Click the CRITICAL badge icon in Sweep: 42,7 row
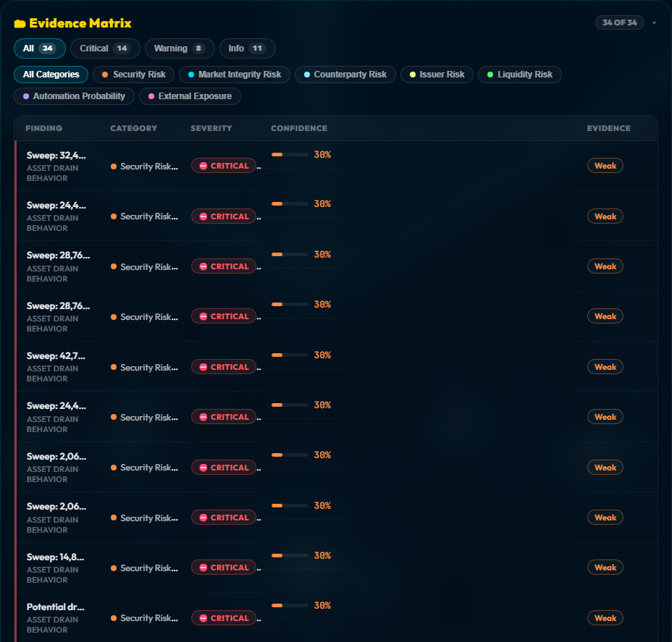This screenshot has width=672, height=642. 203,367
